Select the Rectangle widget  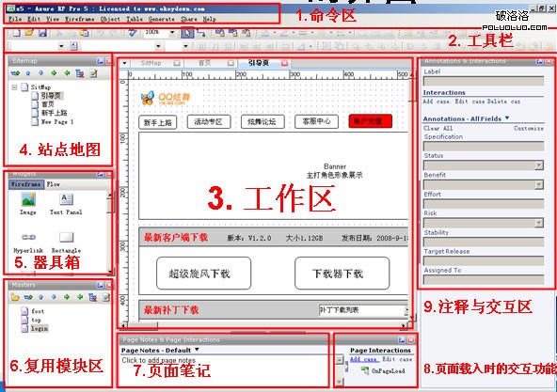66,242
